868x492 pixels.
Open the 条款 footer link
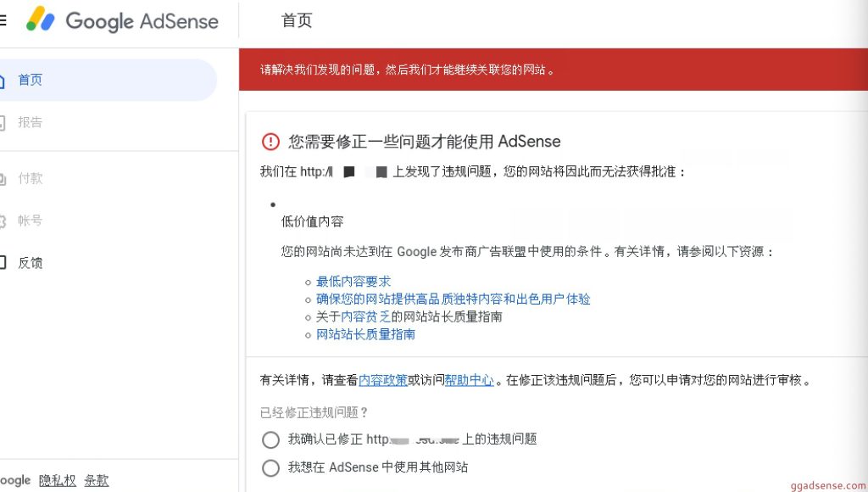tap(97, 481)
